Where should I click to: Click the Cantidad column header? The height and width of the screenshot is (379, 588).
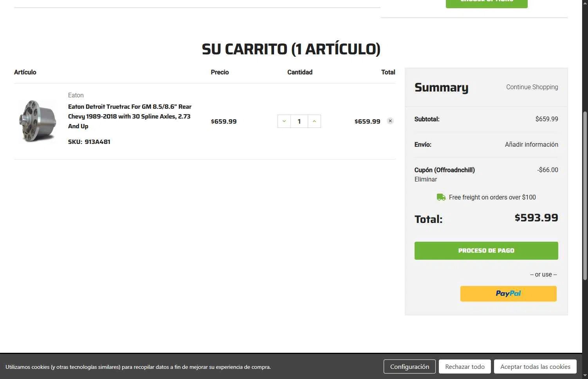(300, 72)
